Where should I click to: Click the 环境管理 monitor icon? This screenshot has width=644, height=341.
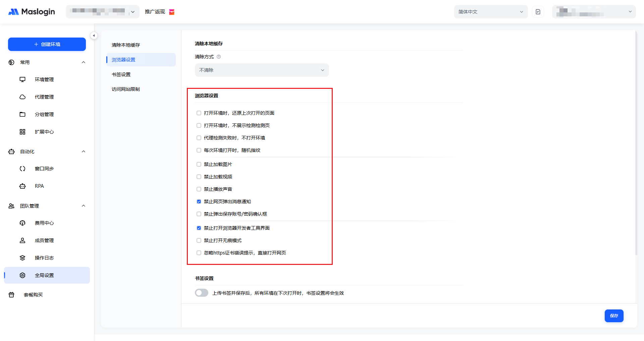pos(22,79)
